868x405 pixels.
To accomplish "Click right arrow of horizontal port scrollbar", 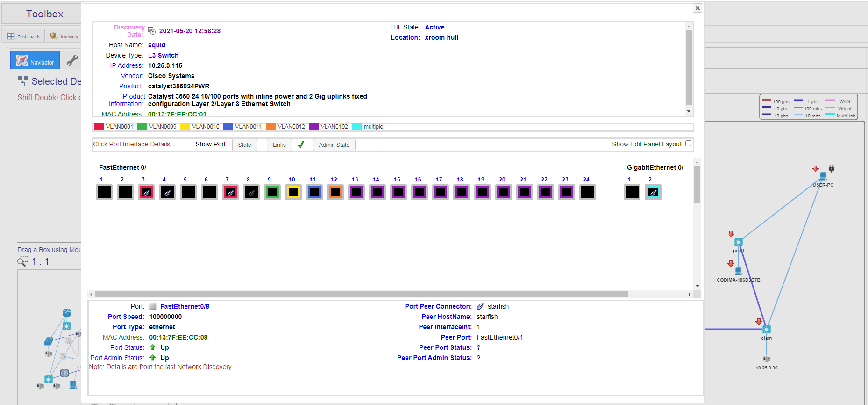I will click(x=690, y=295).
